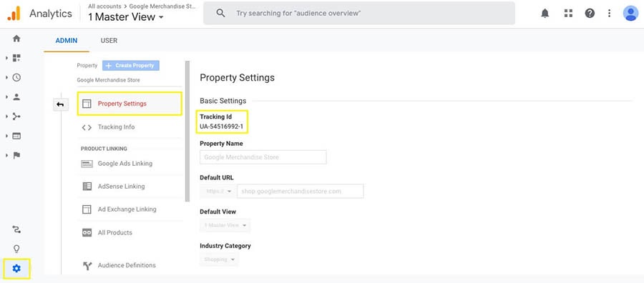The height and width of the screenshot is (283, 644).
Task: Click the Tracking Info code icon
Action: click(x=87, y=127)
